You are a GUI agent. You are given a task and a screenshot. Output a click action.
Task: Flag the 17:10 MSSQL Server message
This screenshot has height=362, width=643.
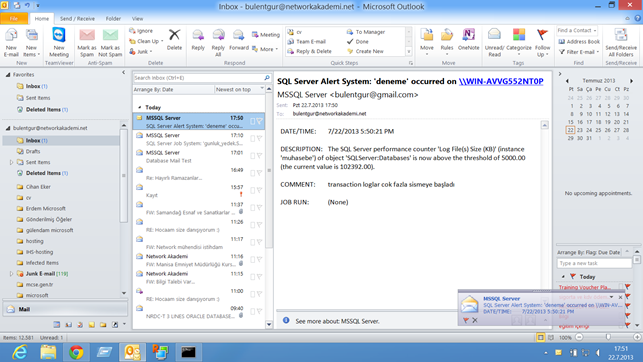259,139
